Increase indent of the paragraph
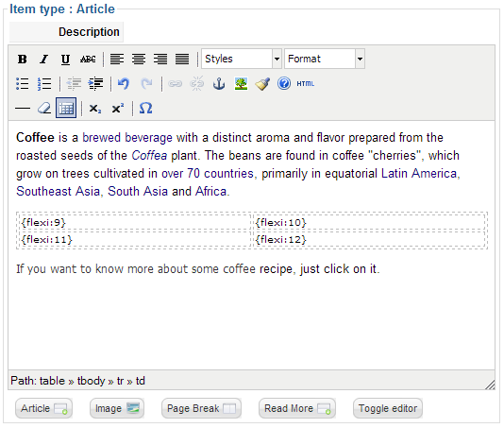This screenshot has width=504, height=428. click(x=95, y=84)
